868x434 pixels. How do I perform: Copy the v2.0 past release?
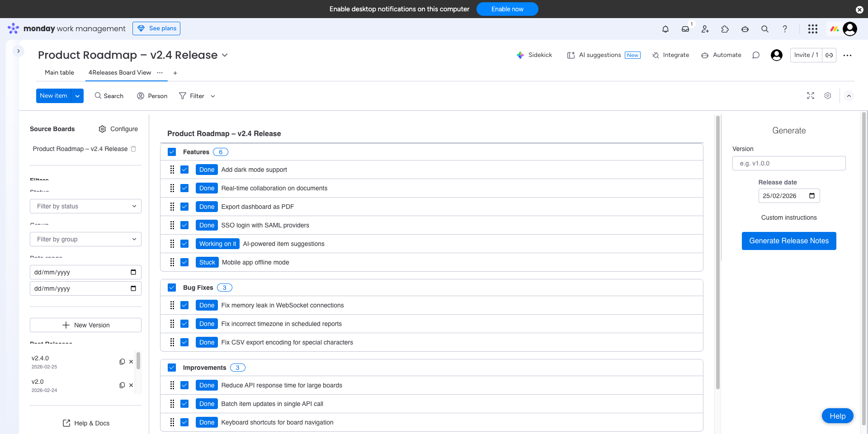click(x=122, y=385)
